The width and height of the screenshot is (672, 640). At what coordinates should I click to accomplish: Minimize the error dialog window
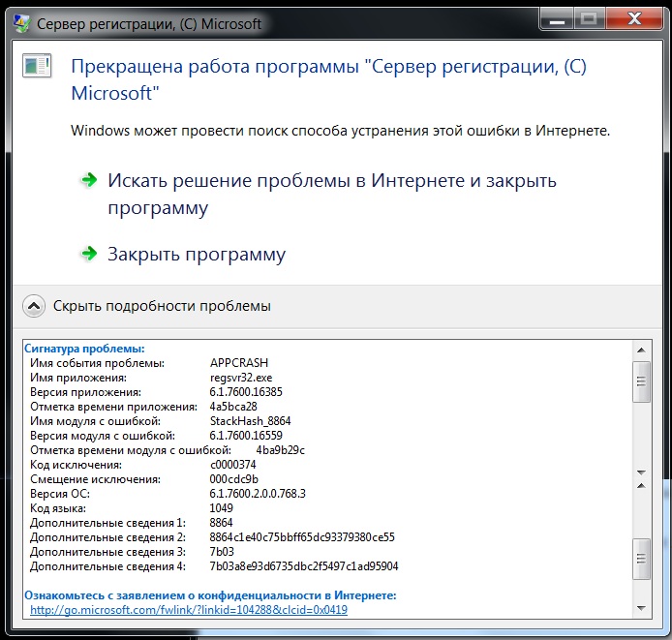(557, 18)
